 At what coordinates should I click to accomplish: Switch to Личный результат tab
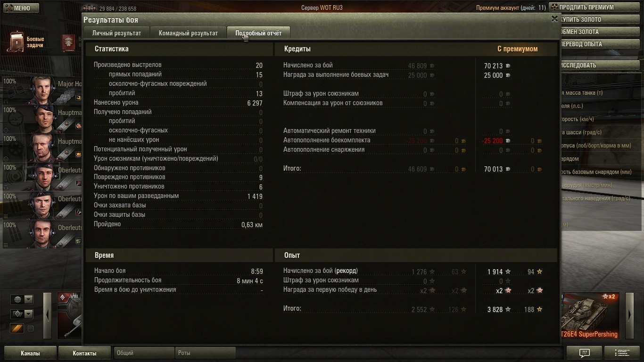click(x=116, y=33)
